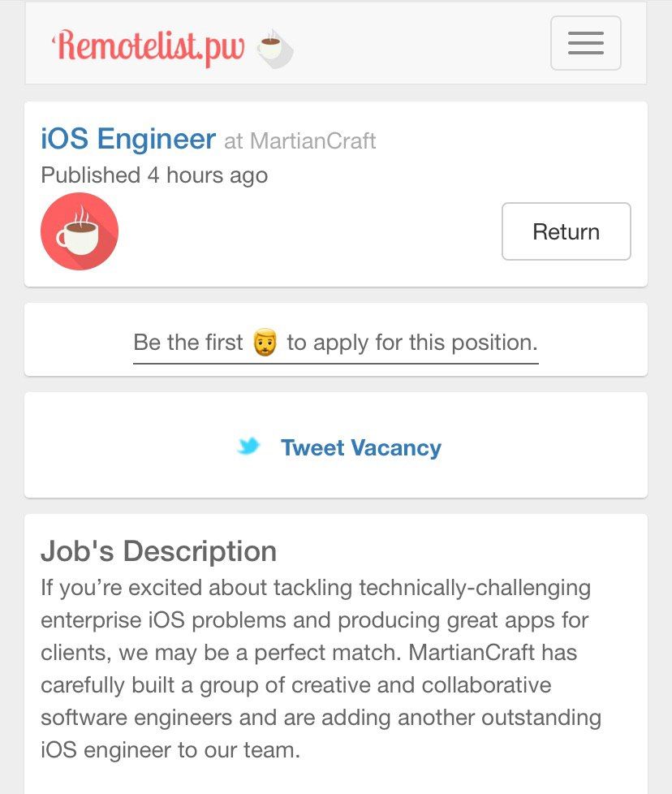Click the Job's Description heading
672x794 pixels.
158,551
